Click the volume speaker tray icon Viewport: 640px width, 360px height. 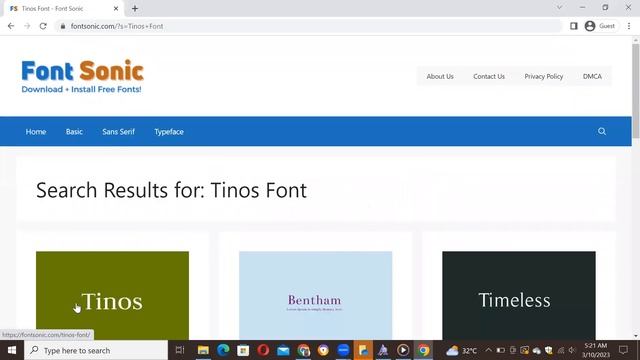[x=572, y=350]
